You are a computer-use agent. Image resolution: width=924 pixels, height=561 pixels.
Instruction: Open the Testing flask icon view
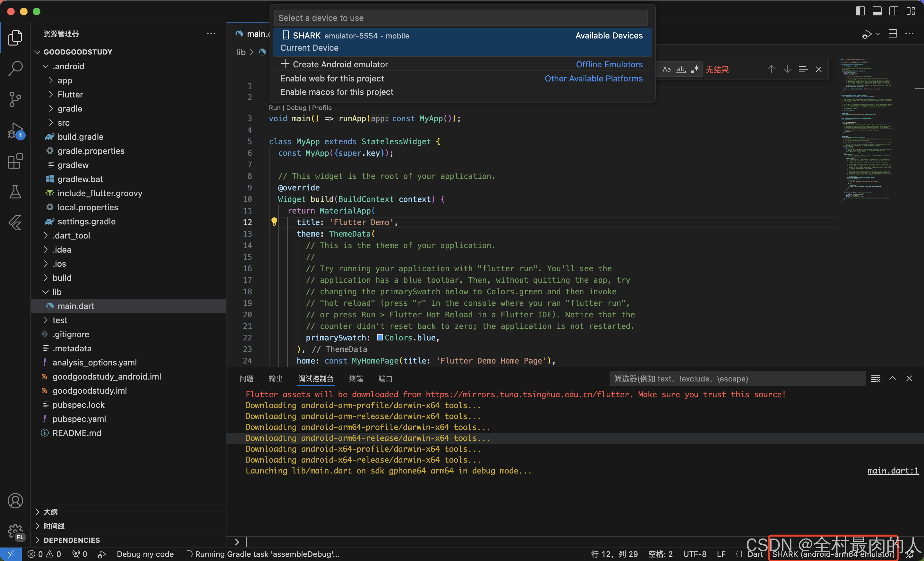coord(15,192)
